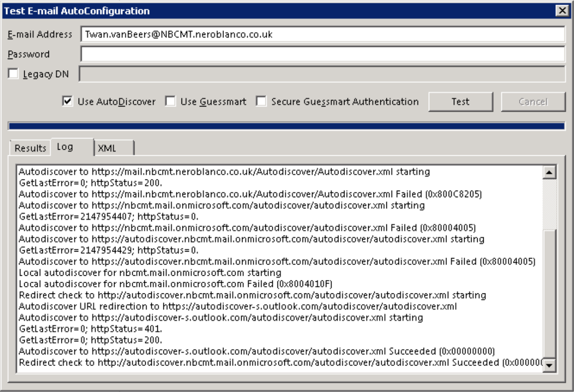
Task: Select the Log tab
Action: (x=73, y=146)
